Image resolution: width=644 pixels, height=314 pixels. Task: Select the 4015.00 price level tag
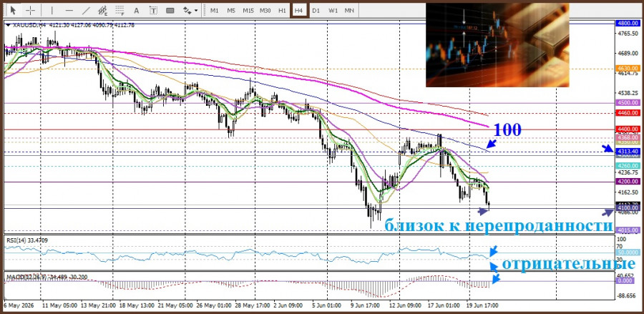click(x=628, y=230)
